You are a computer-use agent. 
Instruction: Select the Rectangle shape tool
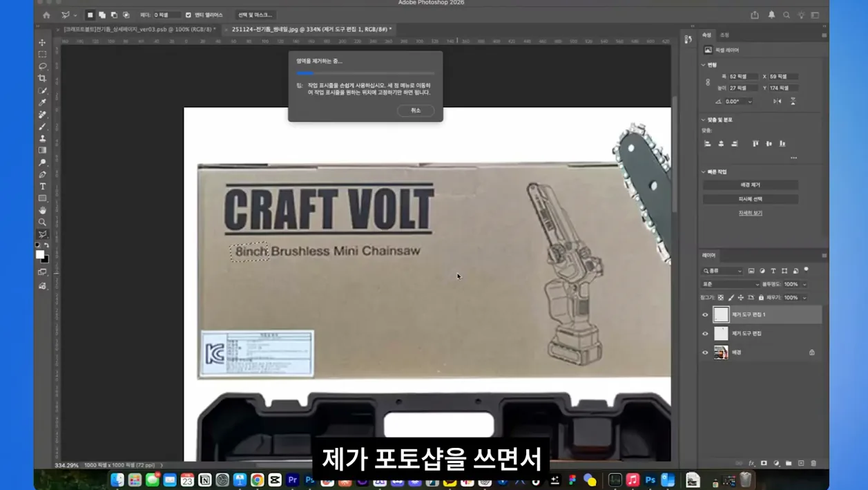42,198
